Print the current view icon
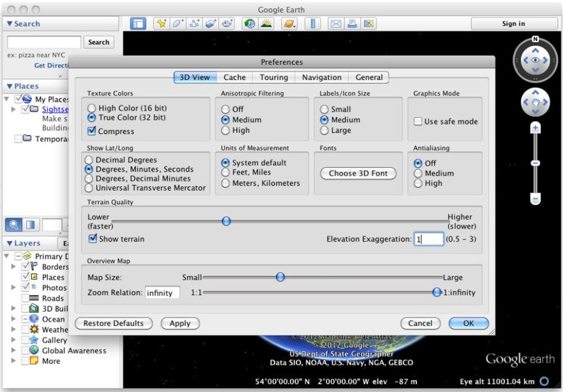563x392 pixels. 352,24
